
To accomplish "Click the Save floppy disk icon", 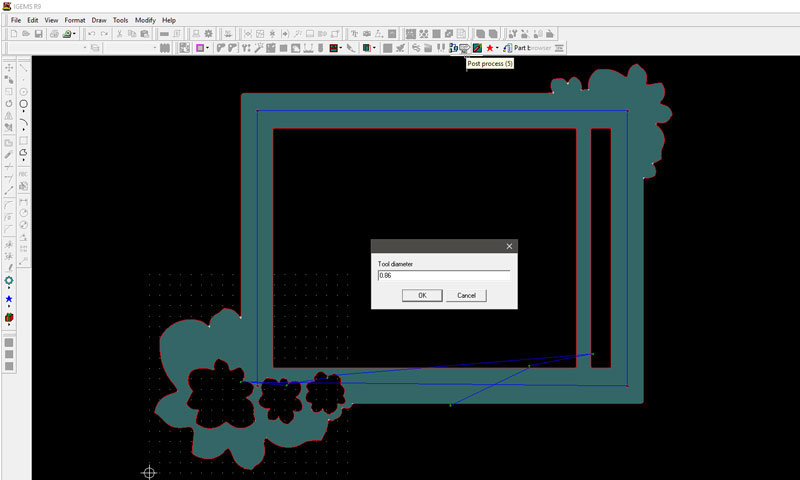I will [38, 34].
